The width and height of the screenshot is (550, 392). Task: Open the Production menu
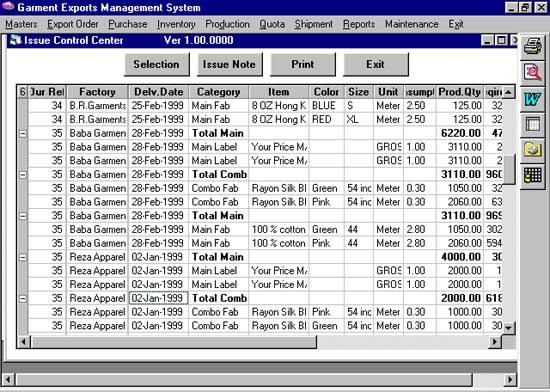click(x=227, y=24)
